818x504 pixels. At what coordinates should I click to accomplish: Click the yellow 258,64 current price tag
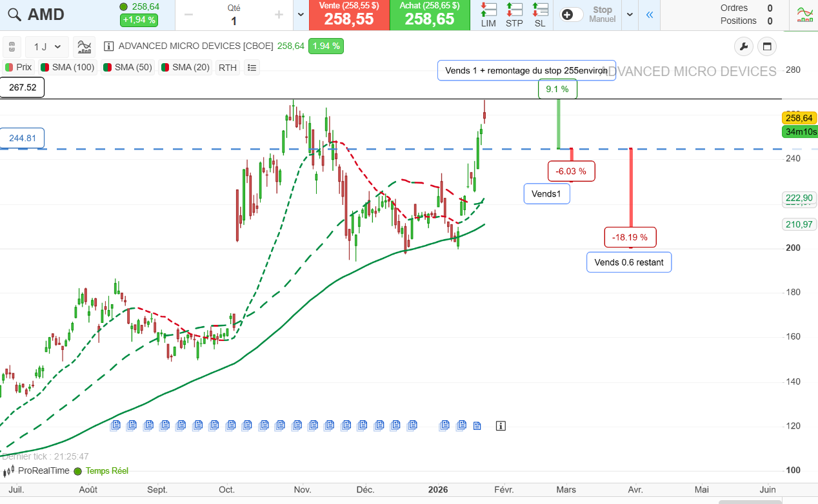(x=799, y=118)
